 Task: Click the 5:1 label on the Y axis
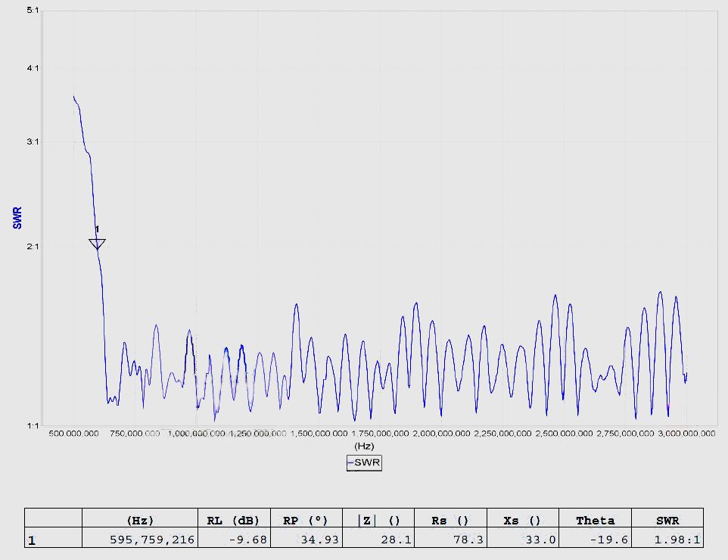[x=32, y=12]
